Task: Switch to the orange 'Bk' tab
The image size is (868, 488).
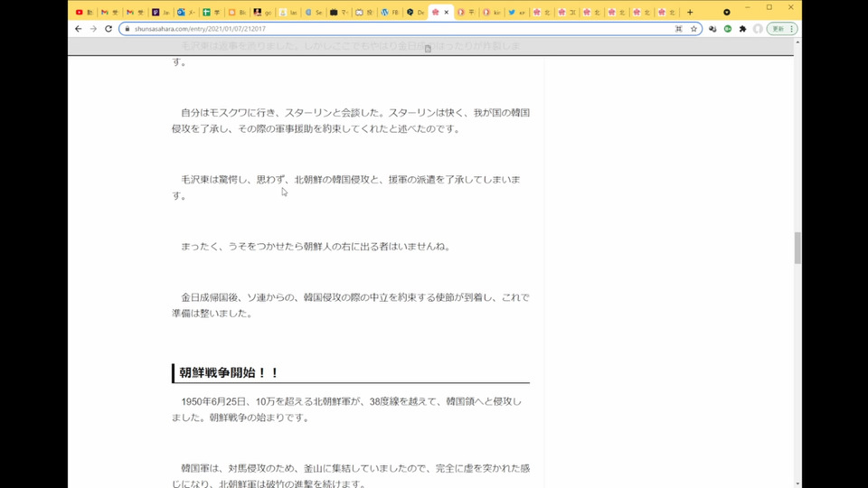Action: [x=237, y=12]
